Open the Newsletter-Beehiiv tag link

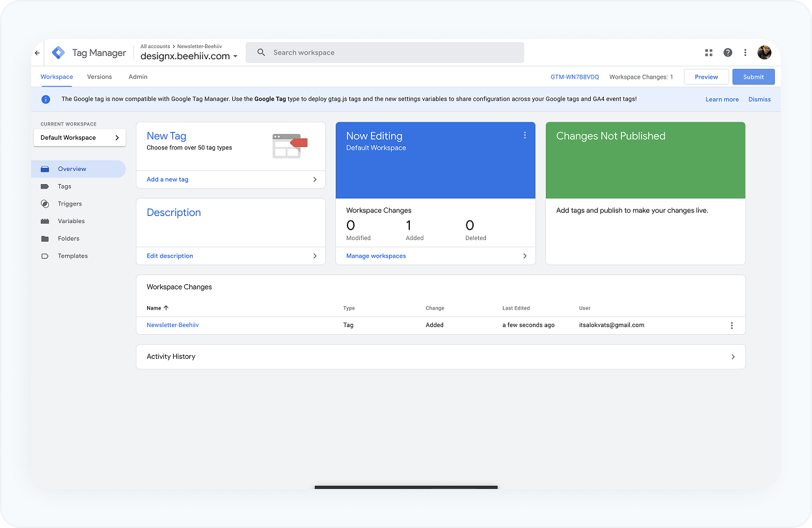click(x=172, y=325)
